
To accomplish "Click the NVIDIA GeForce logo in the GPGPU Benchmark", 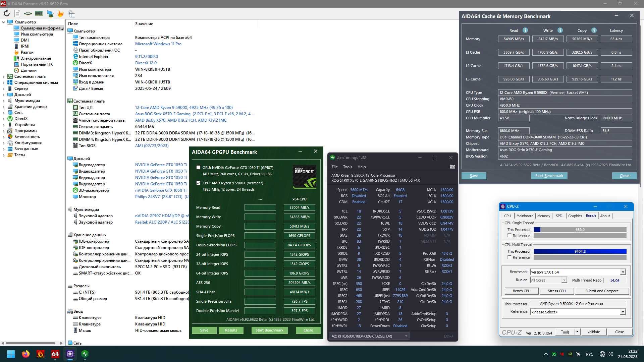I will coord(305,177).
